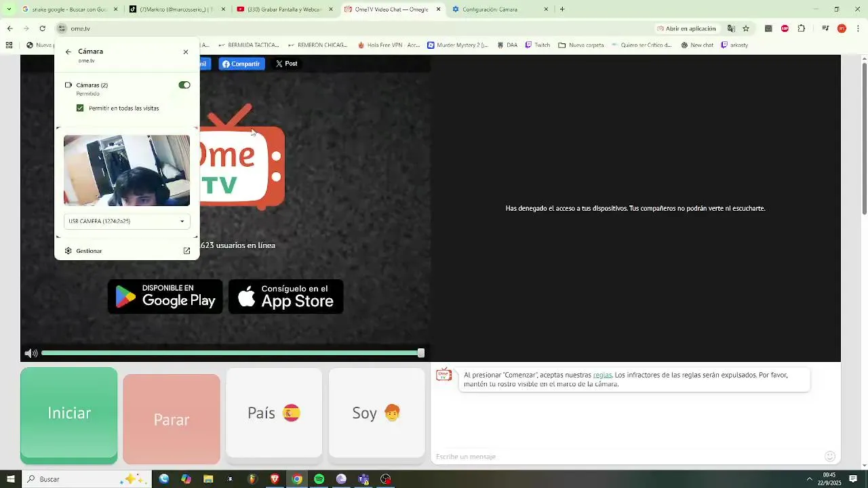
Task: Open the DAA bookmark
Action: click(x=507, y=45)
